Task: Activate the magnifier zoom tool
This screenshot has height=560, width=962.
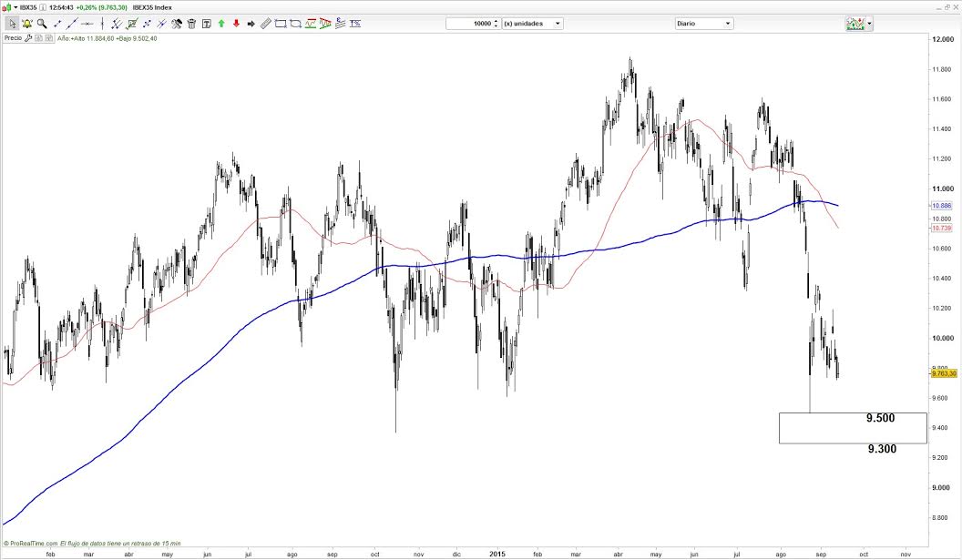Action: tap(42, 24)
